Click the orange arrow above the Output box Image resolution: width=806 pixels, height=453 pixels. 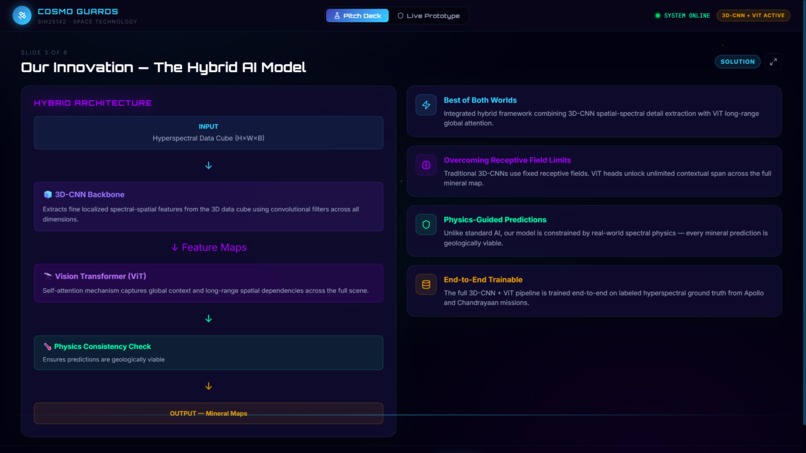pos(208,386)
